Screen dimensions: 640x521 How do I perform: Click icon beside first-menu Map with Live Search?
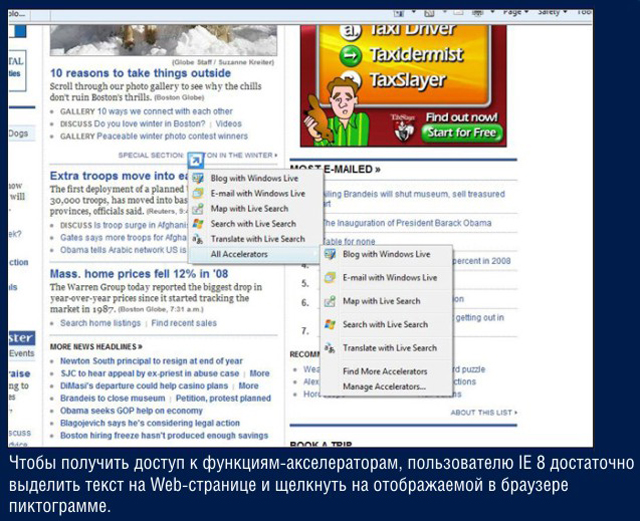click(198, 209)
